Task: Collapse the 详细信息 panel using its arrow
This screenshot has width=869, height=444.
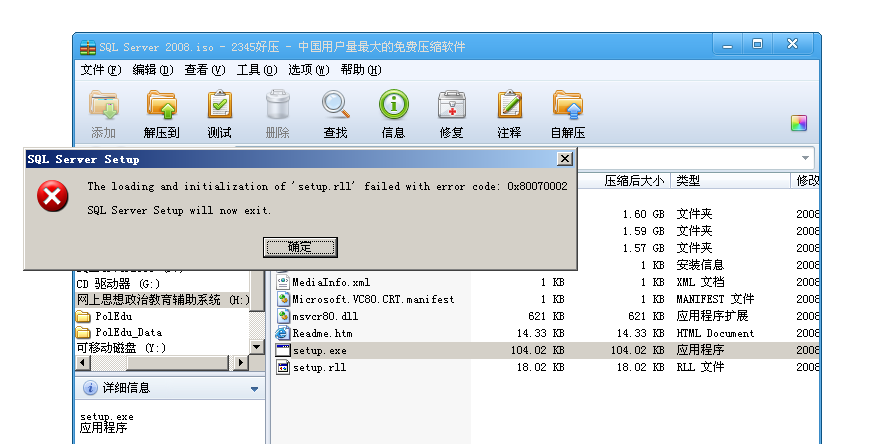Action: tap(254, 389)
